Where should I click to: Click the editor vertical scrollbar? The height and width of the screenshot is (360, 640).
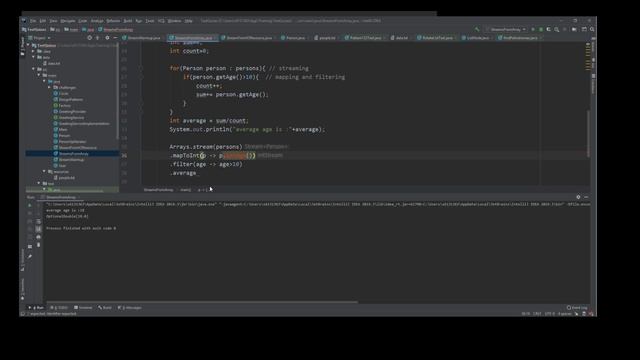click(588, 133)
